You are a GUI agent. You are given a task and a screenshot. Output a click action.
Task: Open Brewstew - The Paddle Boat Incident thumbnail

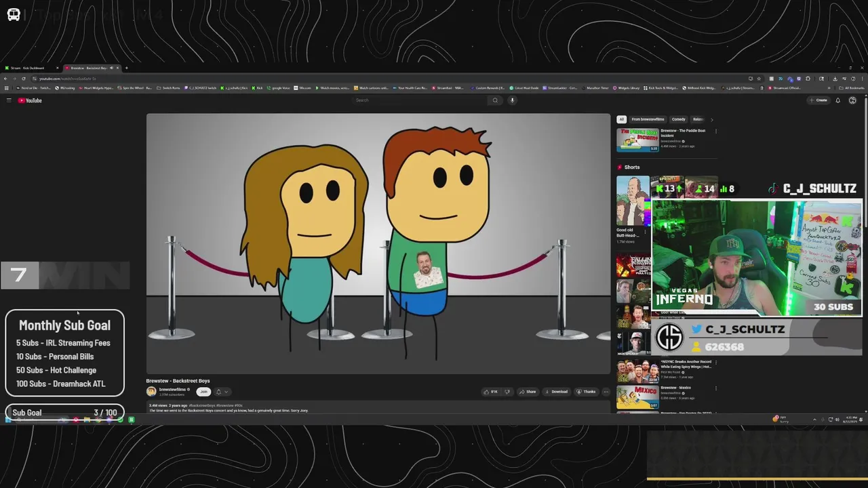click(637, 140)
